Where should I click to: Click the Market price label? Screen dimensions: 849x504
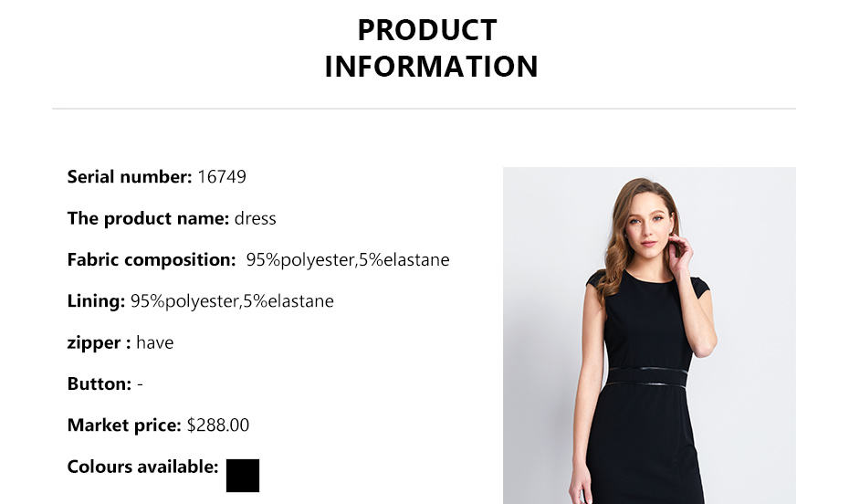pyautogui.click(x=124, y=425)
